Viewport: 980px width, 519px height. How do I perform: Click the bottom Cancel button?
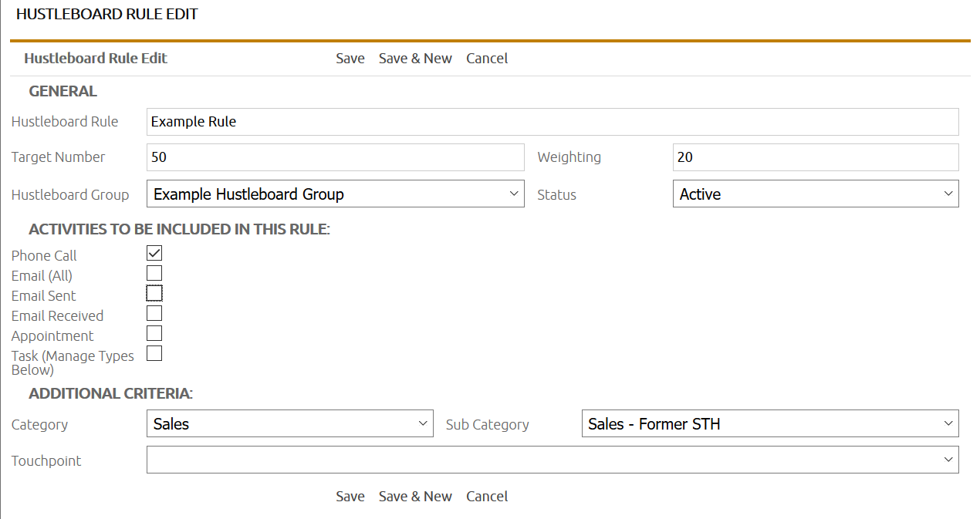pos(487,497)
